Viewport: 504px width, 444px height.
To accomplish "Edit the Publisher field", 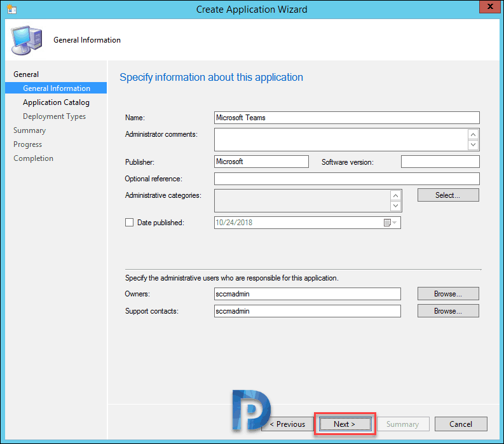I will tap(261, 162).
